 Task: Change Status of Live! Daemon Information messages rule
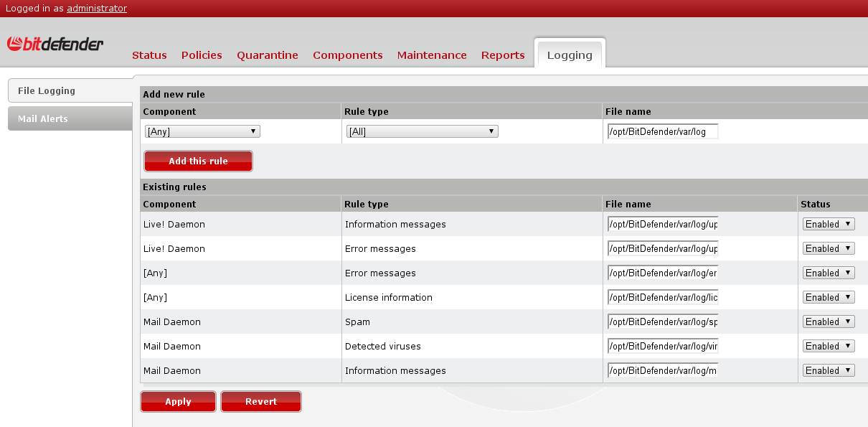pyautogui.click(x=828, y=224)
